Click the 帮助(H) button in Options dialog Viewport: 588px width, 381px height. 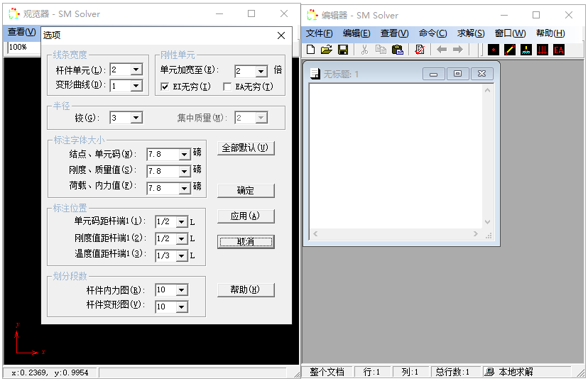246,289
